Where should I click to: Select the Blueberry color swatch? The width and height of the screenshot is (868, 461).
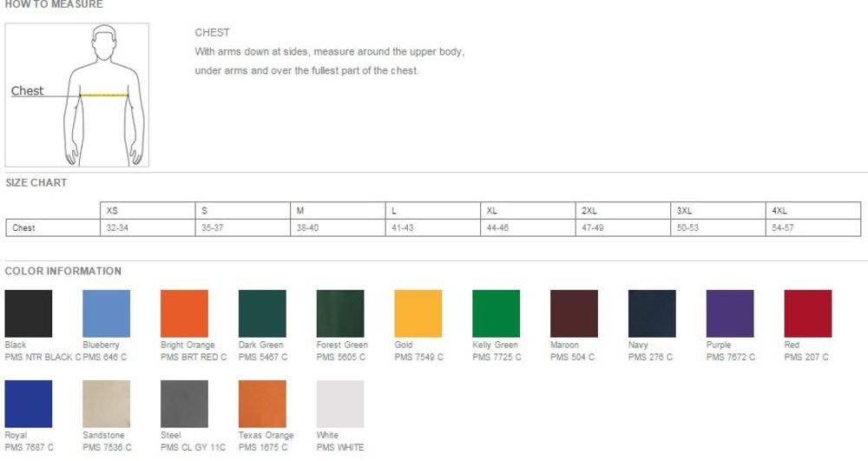pos(106,313)
